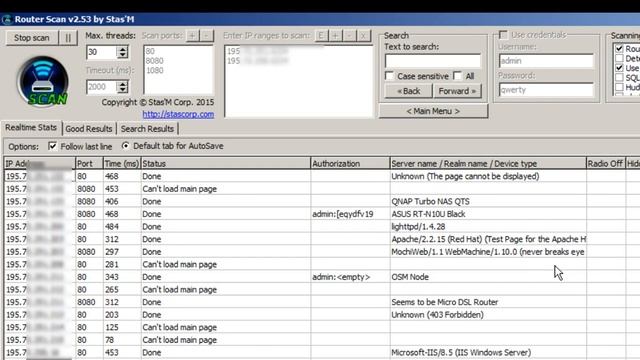Image resolution: width=640 pixels, height=360 pixels.
Task: Sort by Server name / Realm name column header
Action: pyautogui.click(x=488, y=164)
